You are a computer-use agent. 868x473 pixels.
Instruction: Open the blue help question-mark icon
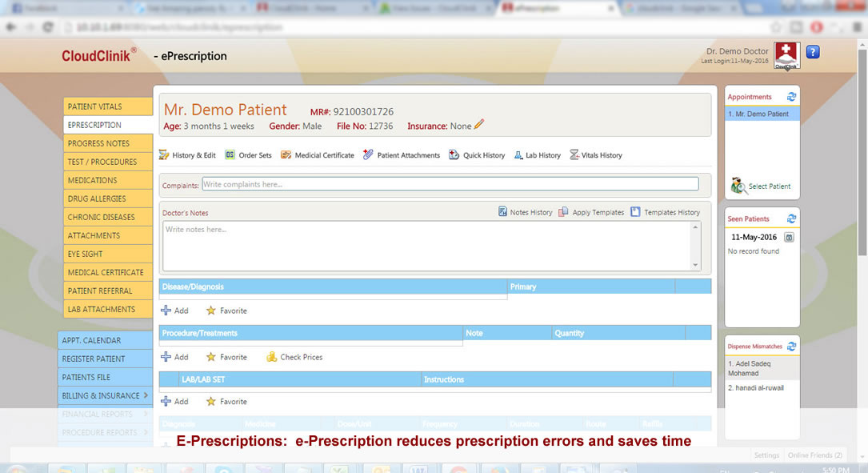pos(813,53)
